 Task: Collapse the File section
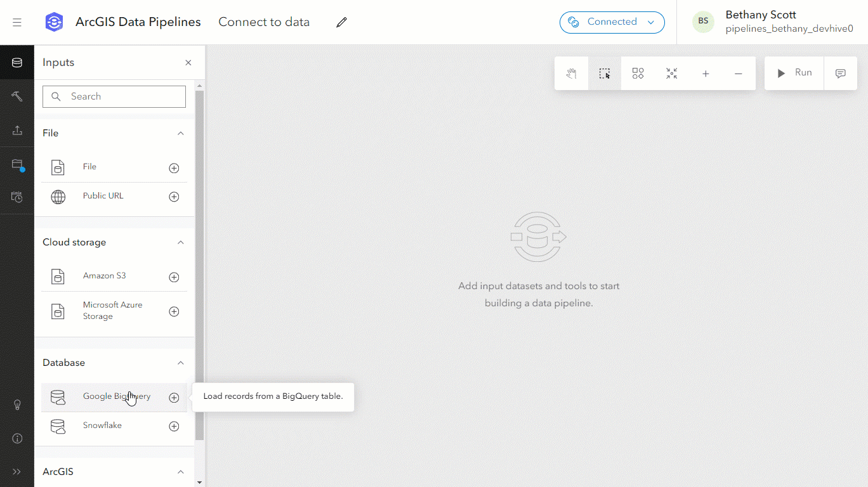[180, 133]
